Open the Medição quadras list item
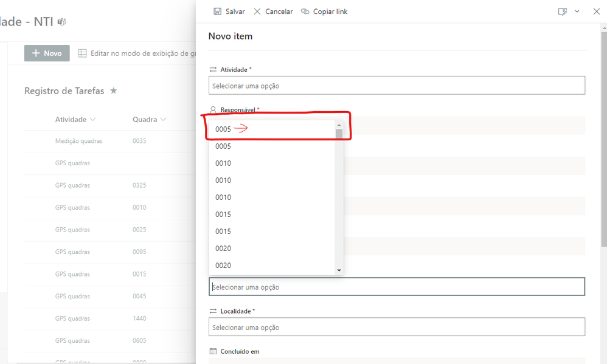The width and height of the screenshot is (607, 364). 78,141
